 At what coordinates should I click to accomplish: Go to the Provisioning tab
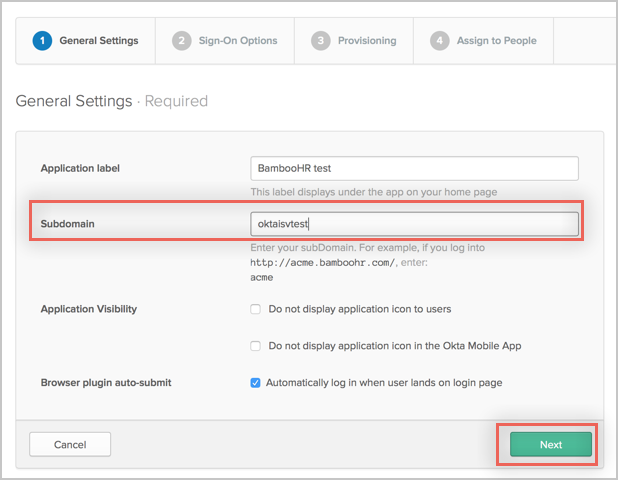pyautogui.click(x=366, y=41)
